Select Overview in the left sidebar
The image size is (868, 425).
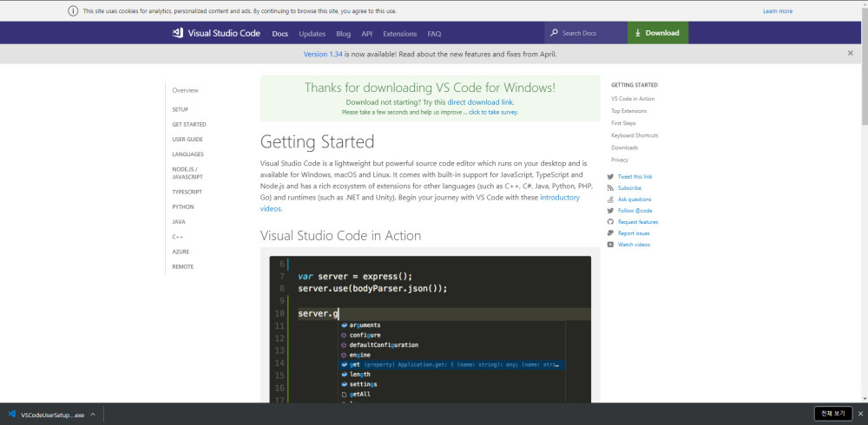click(185, 90)
